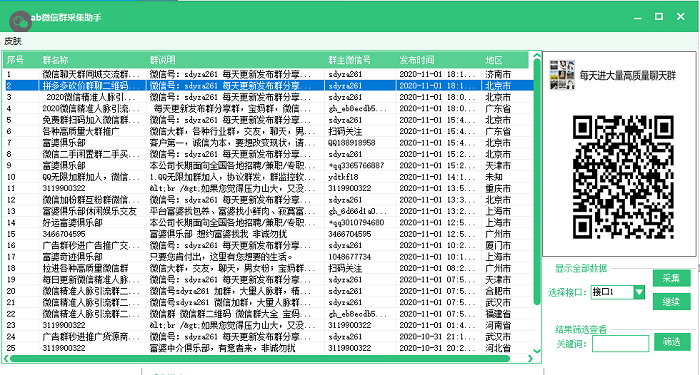Click the WeChat logo icon in title bar
The width and height of the screenshot is (700, 375).
click(20, 21)
